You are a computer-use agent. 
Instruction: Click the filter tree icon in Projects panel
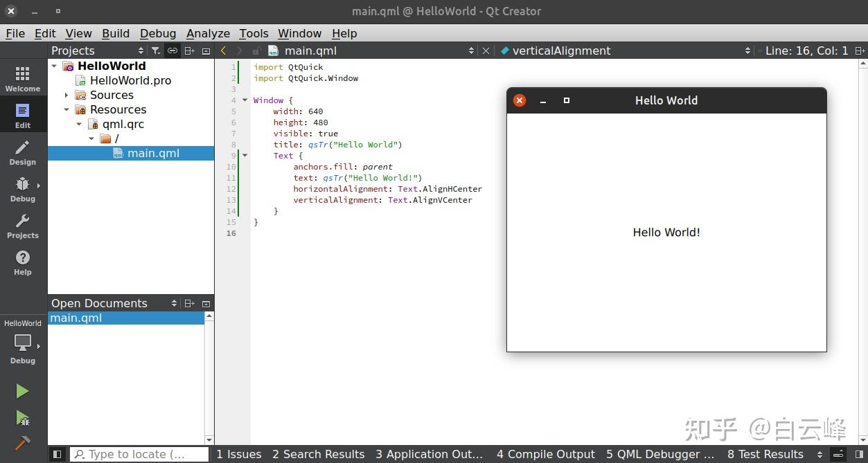click(x=156, y=51)
